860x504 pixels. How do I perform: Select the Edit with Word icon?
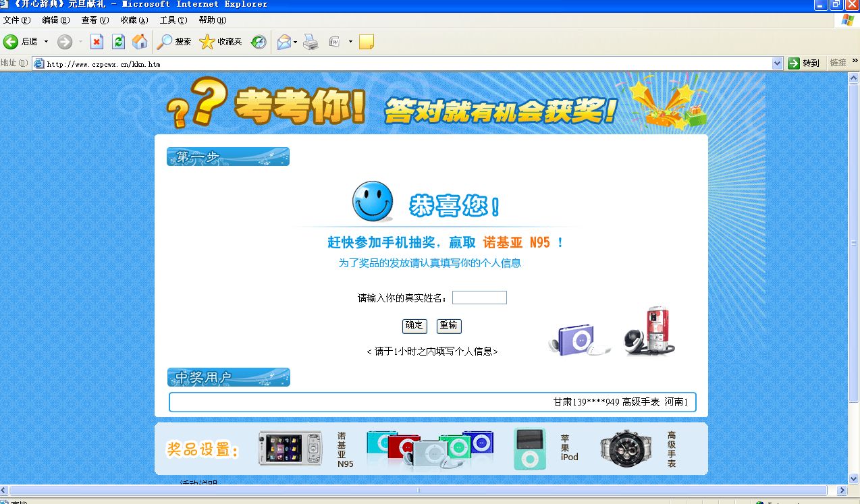[x=335, y=41]
